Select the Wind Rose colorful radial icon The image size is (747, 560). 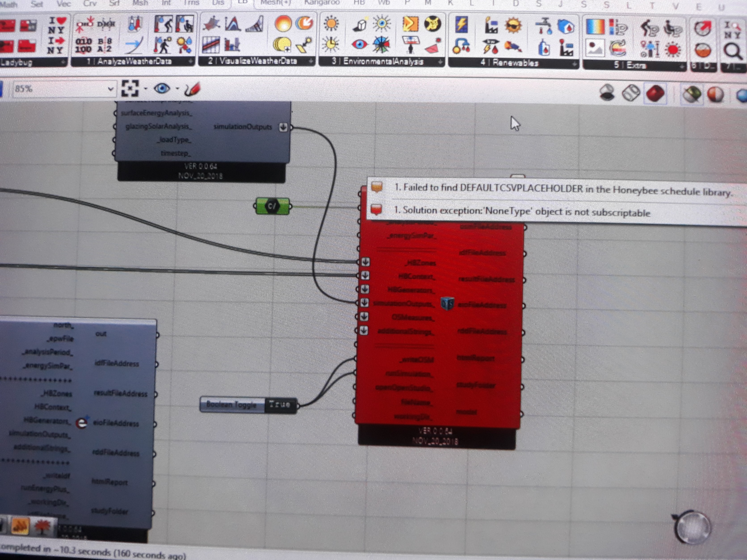pyautogui.click(x=381, y=45)
